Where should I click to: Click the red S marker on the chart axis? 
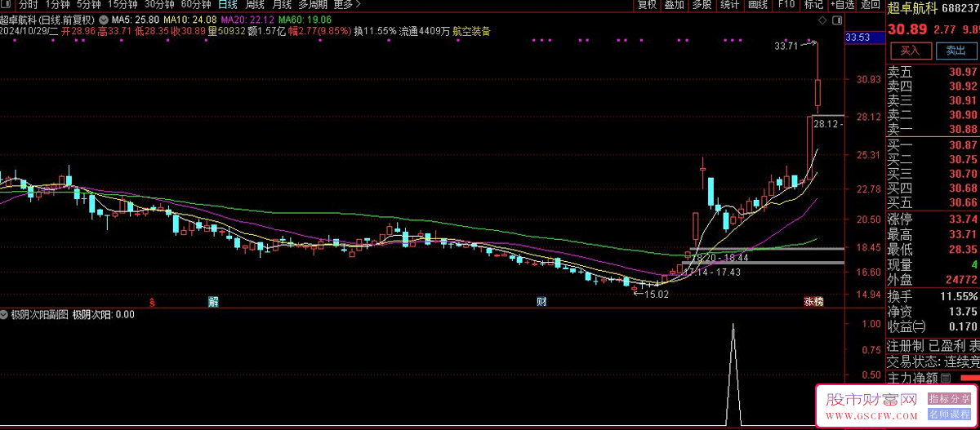pyautogui.click(x=152, y=302)
